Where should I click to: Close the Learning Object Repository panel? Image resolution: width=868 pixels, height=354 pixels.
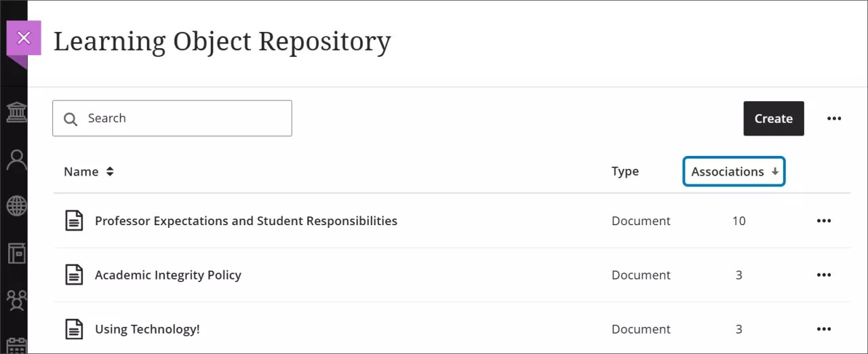pos(24,38)
